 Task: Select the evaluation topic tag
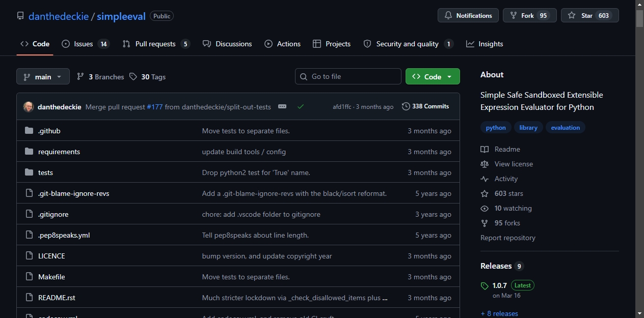point(566,128)
